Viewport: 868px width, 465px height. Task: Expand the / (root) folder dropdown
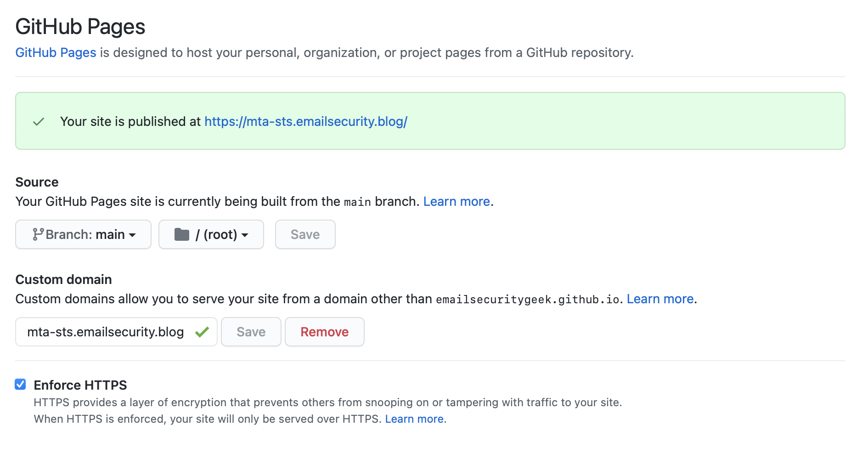coord(211,234)
